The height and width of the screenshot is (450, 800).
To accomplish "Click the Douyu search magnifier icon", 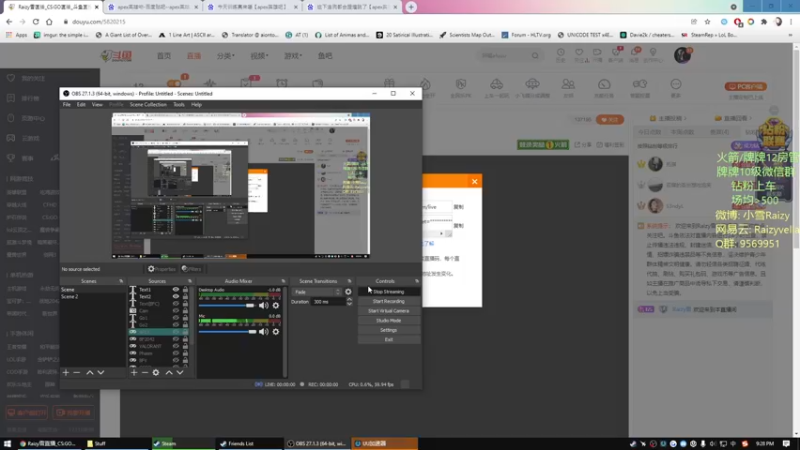I will (x=535, y=56).
